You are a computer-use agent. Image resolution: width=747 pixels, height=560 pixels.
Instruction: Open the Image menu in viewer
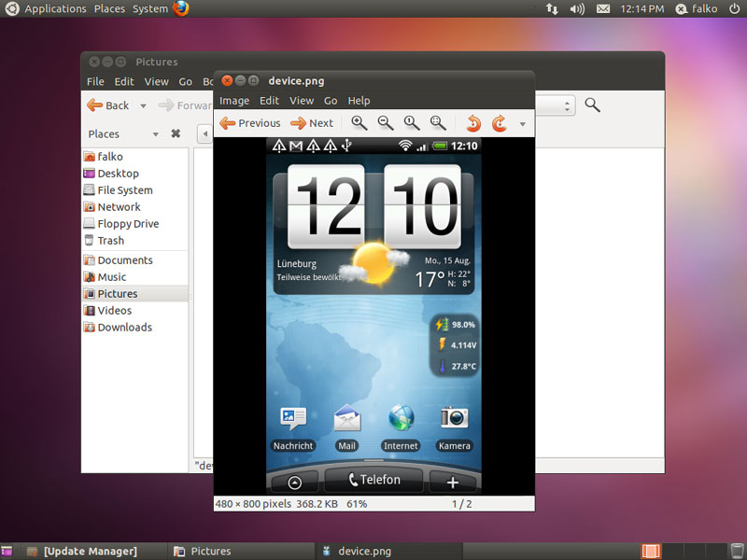(x=234, y=101)
